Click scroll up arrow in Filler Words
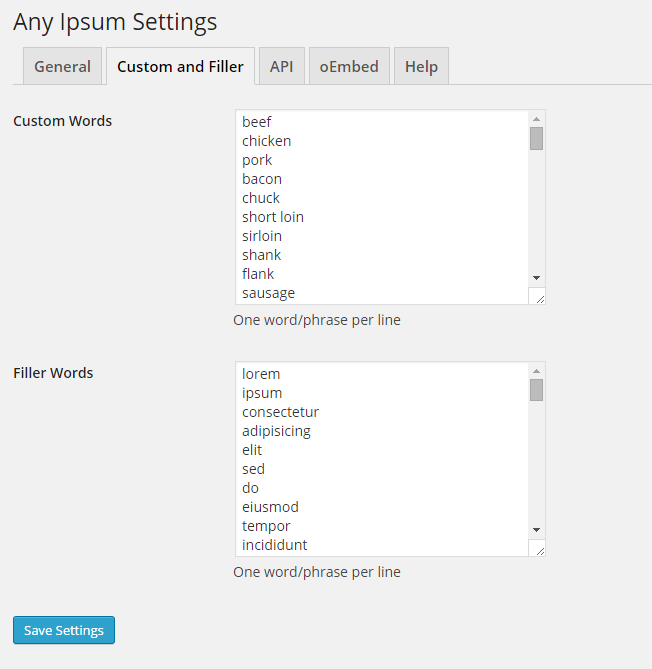This screenshot has height=669, width=652. 537,370
